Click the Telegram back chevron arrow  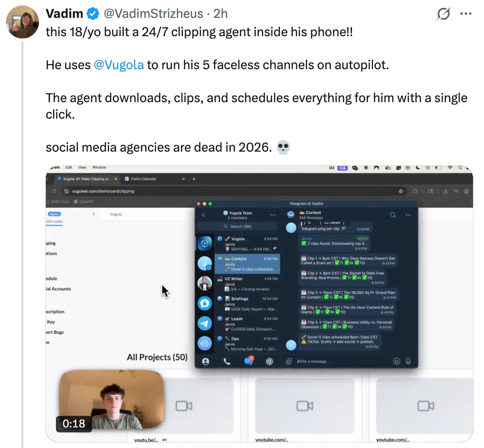203,215
